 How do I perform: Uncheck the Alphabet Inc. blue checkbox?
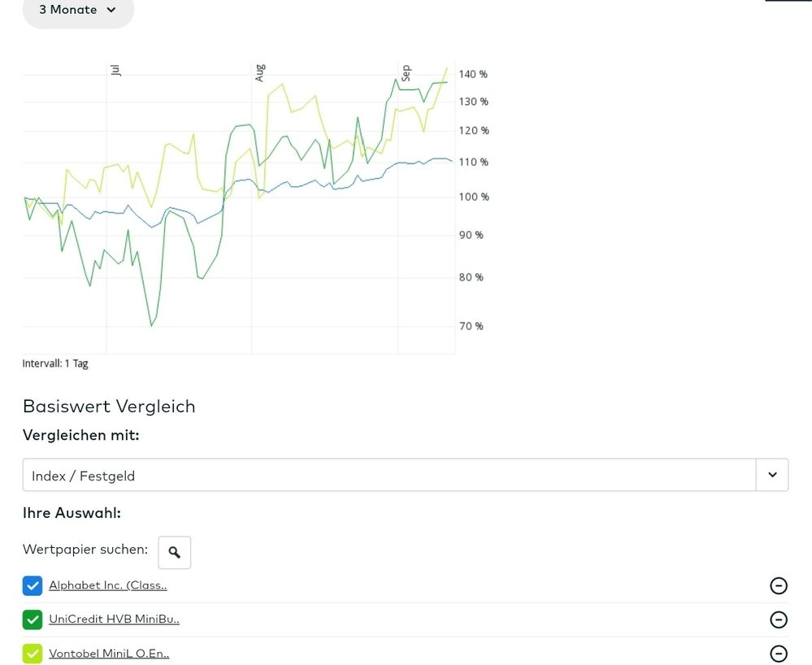(x=33, y=585)
